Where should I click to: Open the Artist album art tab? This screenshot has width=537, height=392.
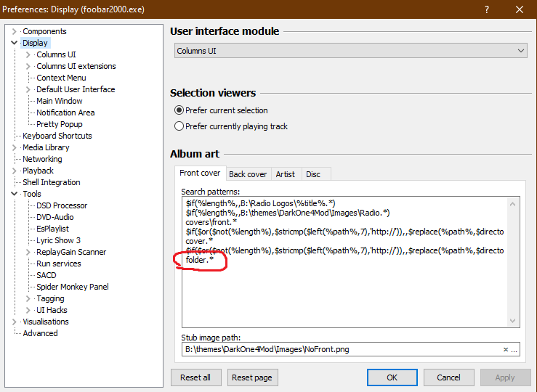(285, 174)
